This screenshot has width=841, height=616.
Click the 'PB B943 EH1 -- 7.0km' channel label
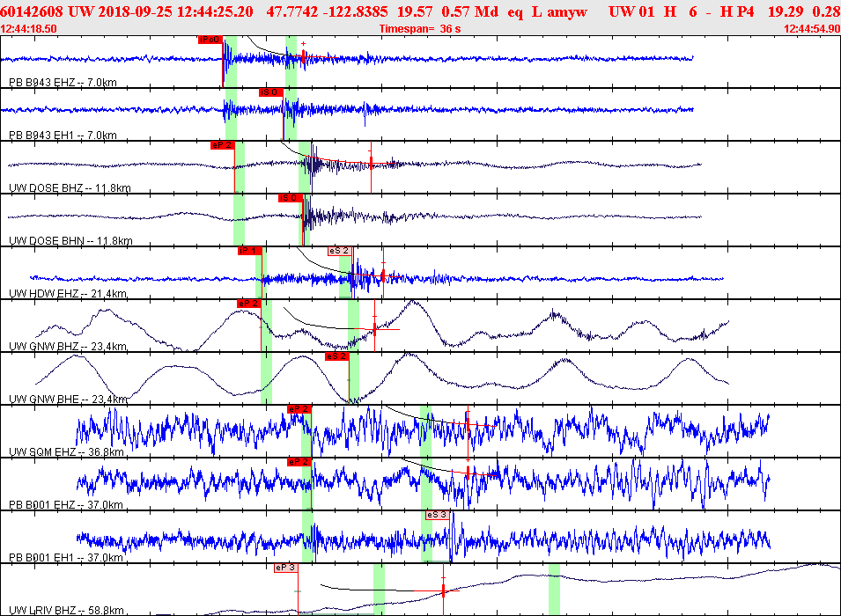[63, 136]
